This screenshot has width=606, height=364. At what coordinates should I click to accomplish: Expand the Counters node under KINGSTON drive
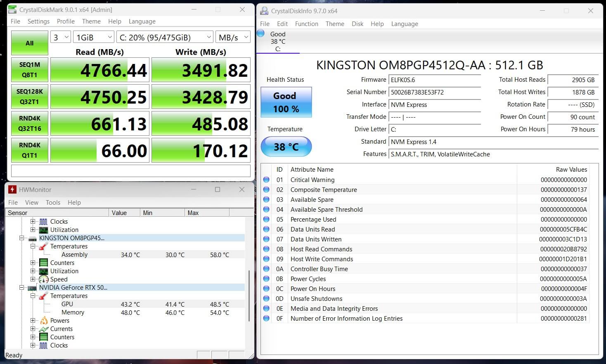33,262
